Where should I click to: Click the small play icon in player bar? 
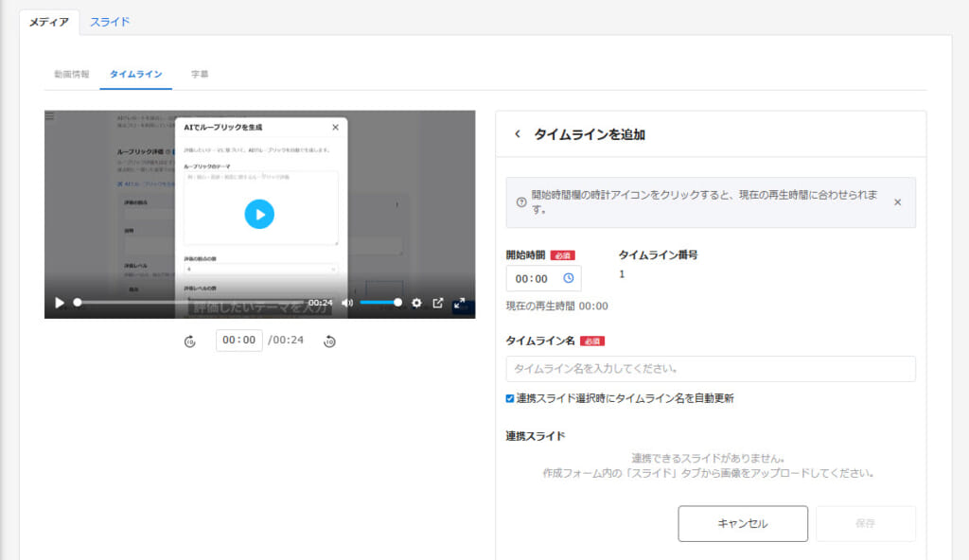(x=60, y=303)
